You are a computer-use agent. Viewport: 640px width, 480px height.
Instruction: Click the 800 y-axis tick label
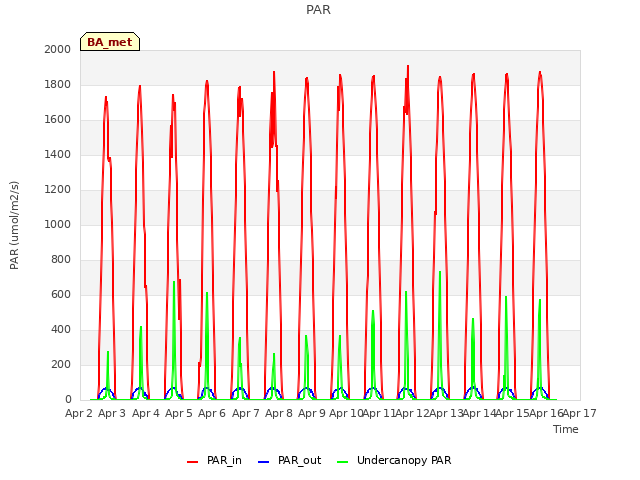tap(61, 260)
